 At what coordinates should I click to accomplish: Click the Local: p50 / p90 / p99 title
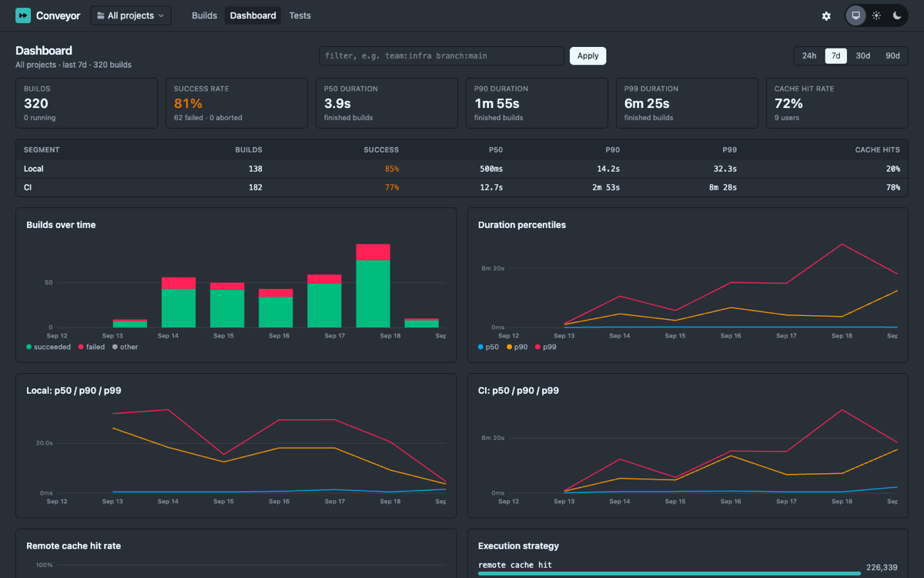pyautogui.click(x=74, y=391)
